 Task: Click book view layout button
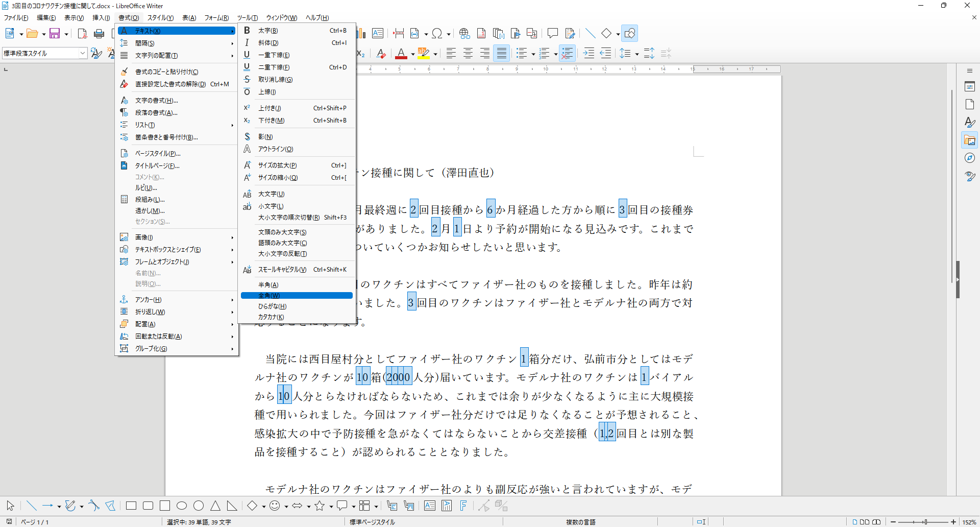point(876,522)
